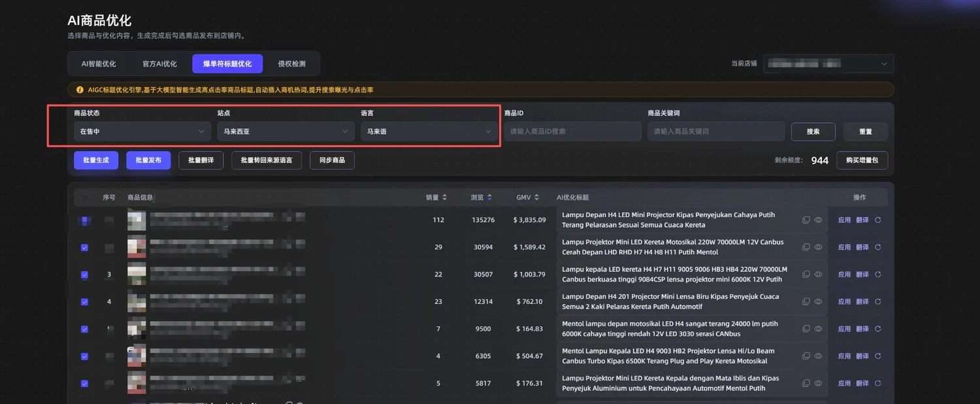Click 应用 in the $ 176.31 row
This screenshot has height=404, width=980.
pos(844,383)
